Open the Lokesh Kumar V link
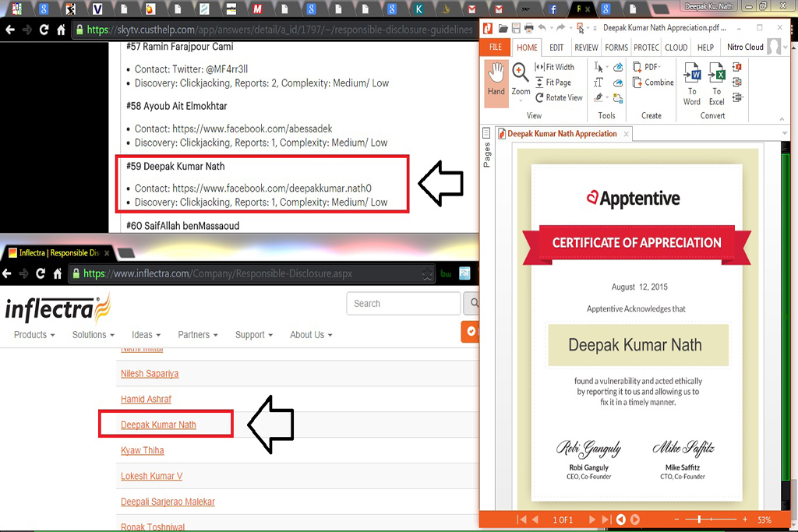The height and width of the screenshot is (532, 798). coord(152,476)
